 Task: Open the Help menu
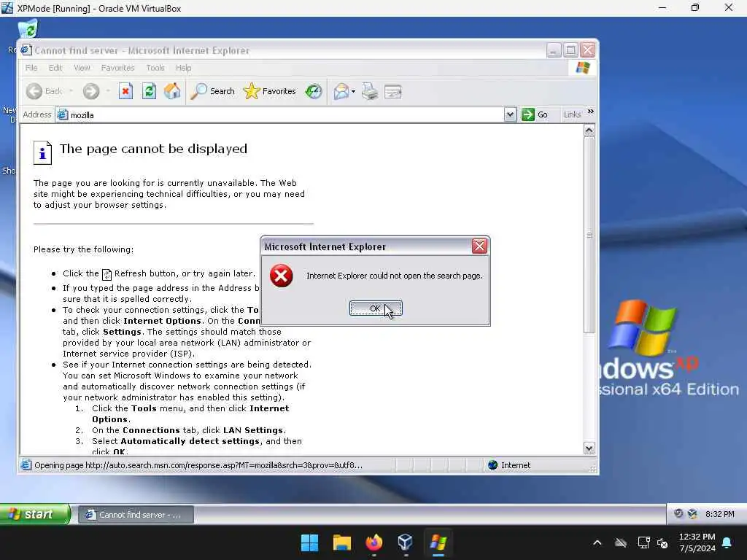[183, 68]
